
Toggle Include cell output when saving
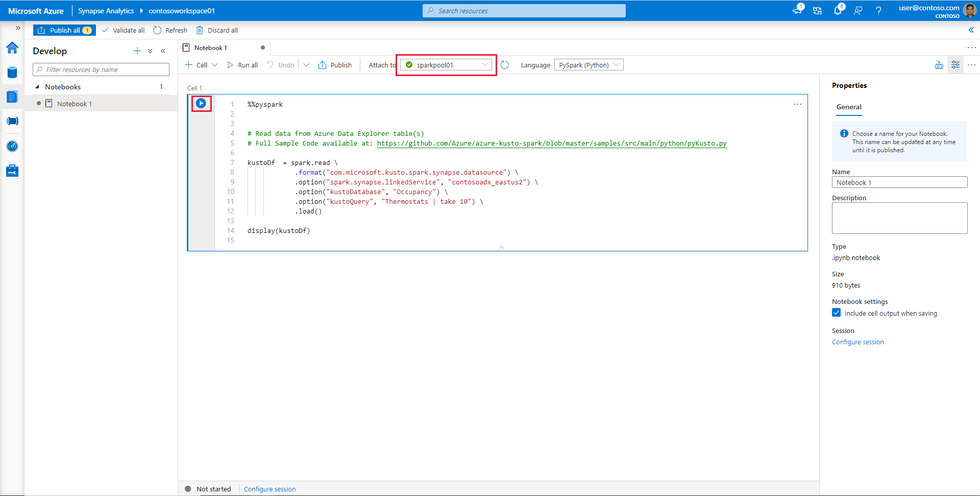(836, 313)
